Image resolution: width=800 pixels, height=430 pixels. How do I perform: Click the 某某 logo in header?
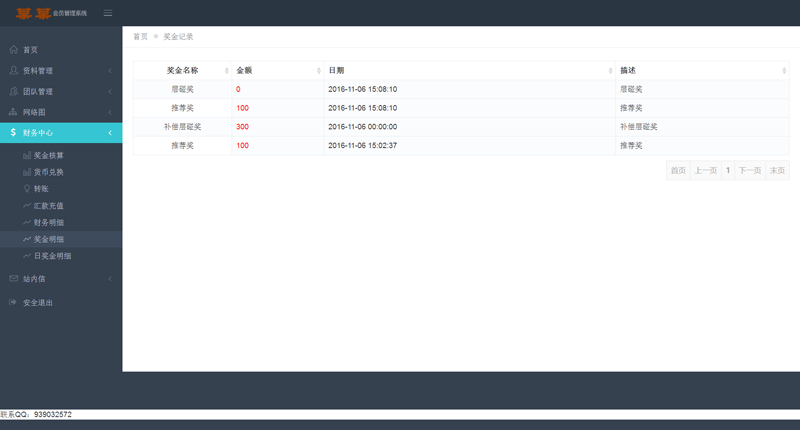click(x=33, y=13)
